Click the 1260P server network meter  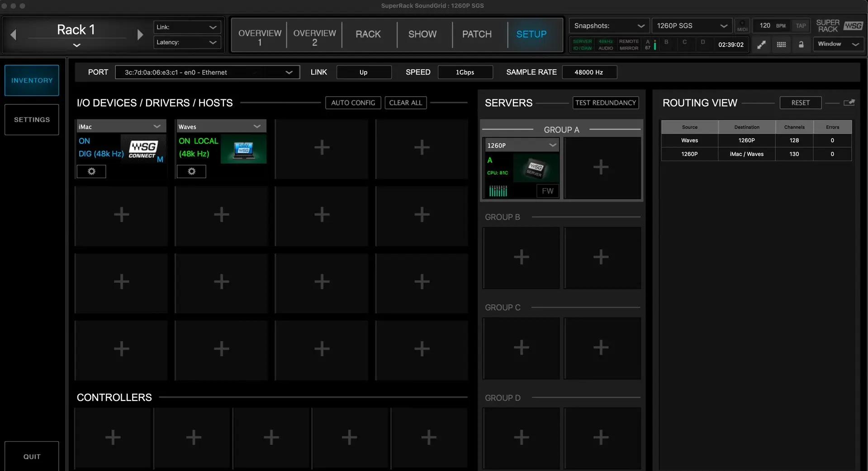click(x=498, y=191)
